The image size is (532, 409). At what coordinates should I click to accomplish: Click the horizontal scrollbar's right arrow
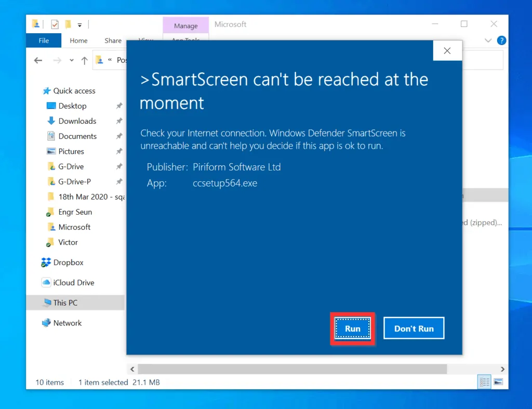pos(503,368)
